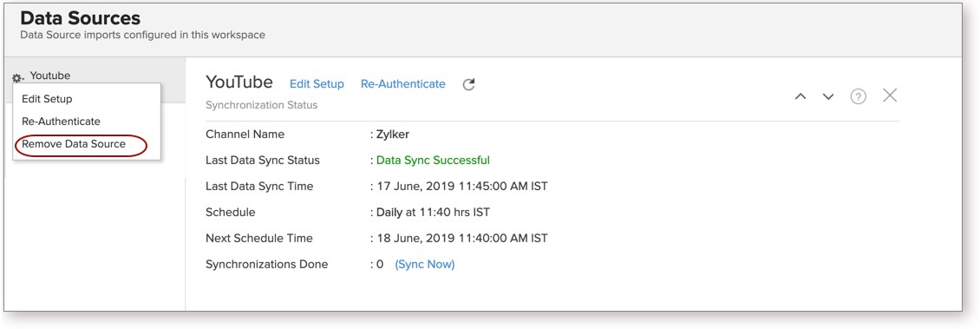
Task: Click the Data Sync Successful status text
Action: pyautogui.click(x=433, y=160)
